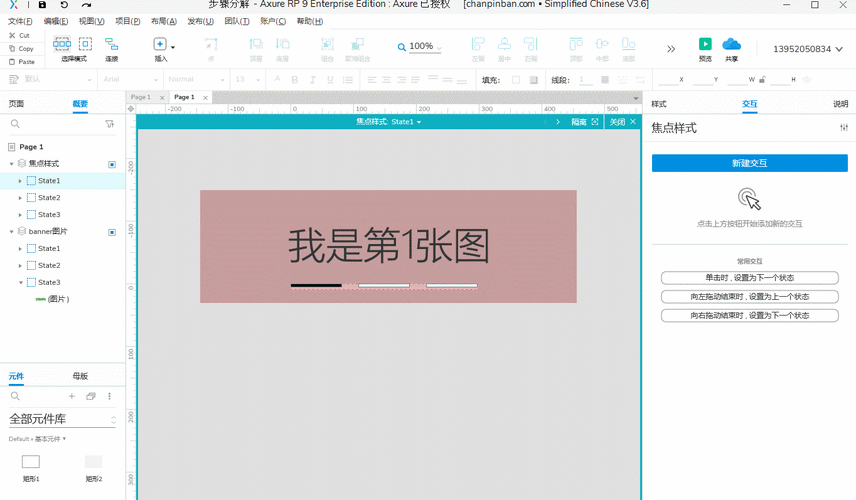Click 单击时, 设置为下一个状态 button

click(x=750, y=278)
